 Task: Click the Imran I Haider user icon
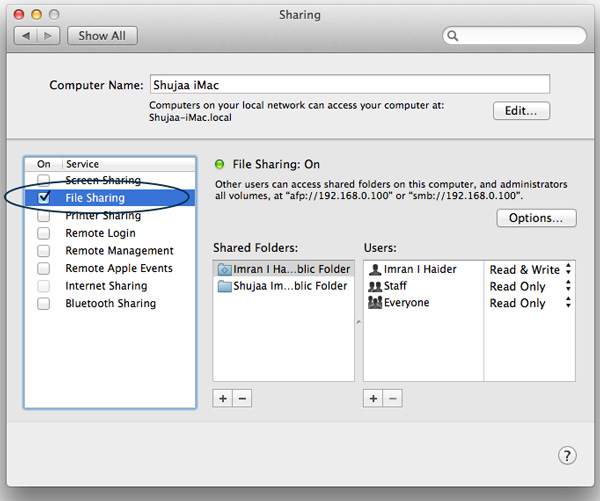pos(375,269)
